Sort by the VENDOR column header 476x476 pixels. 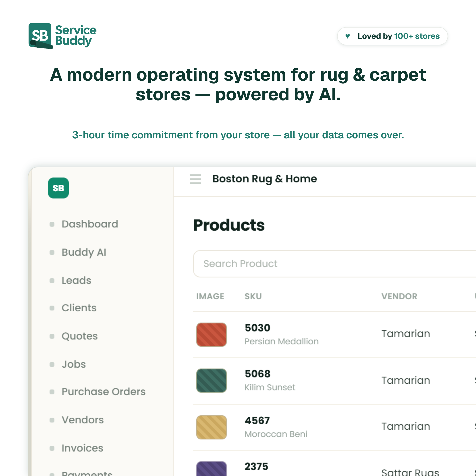[399, 296]
